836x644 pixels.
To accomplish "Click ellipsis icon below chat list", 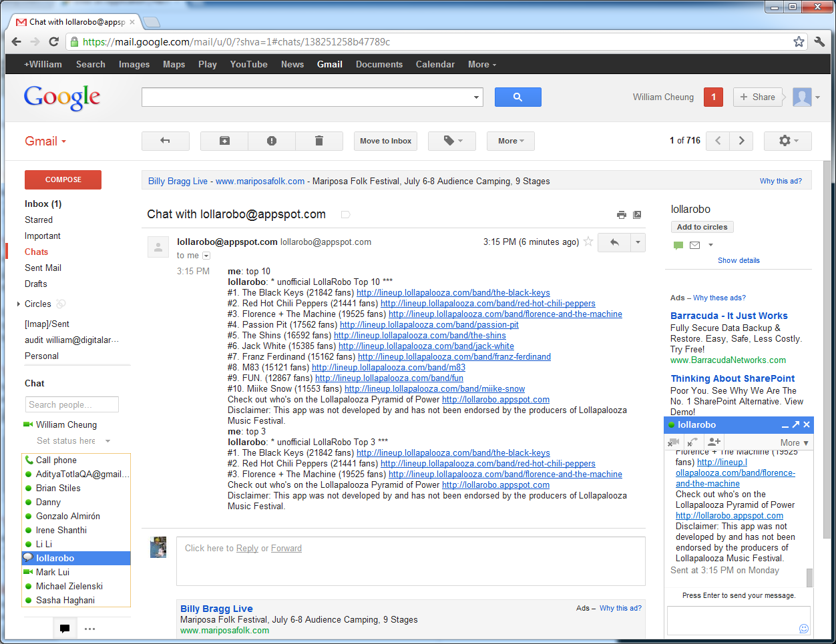I will [x=89, y=629].
